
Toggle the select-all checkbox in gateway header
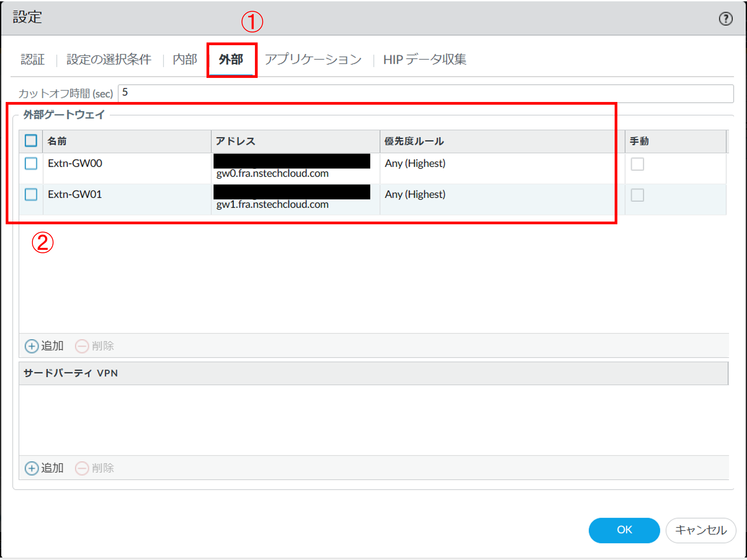pos(31,141)
